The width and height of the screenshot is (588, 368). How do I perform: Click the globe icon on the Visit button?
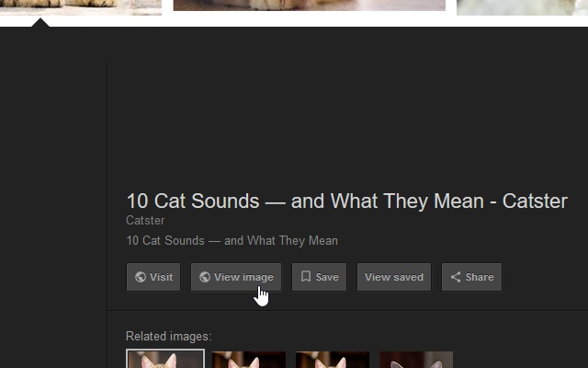point(141,277)
